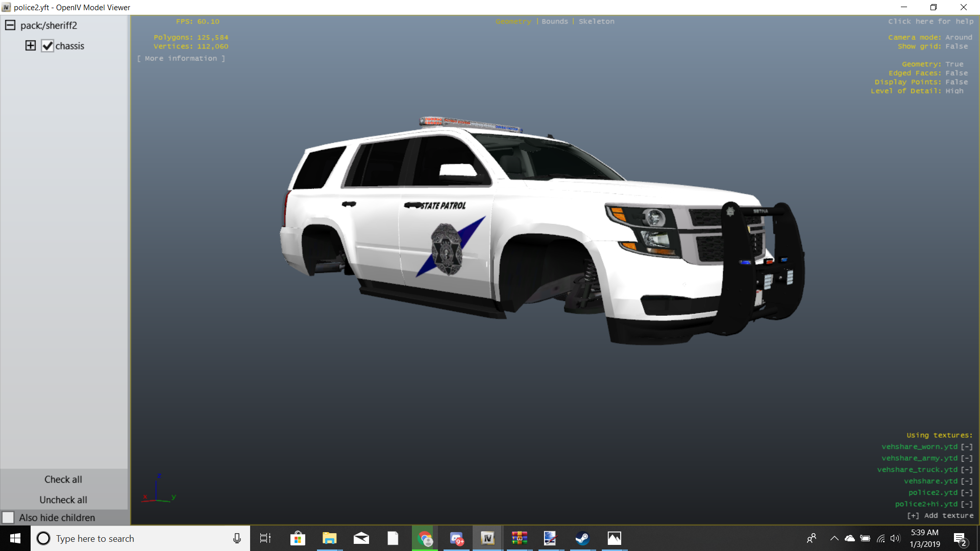Open Discord from the taskbar

456,538
